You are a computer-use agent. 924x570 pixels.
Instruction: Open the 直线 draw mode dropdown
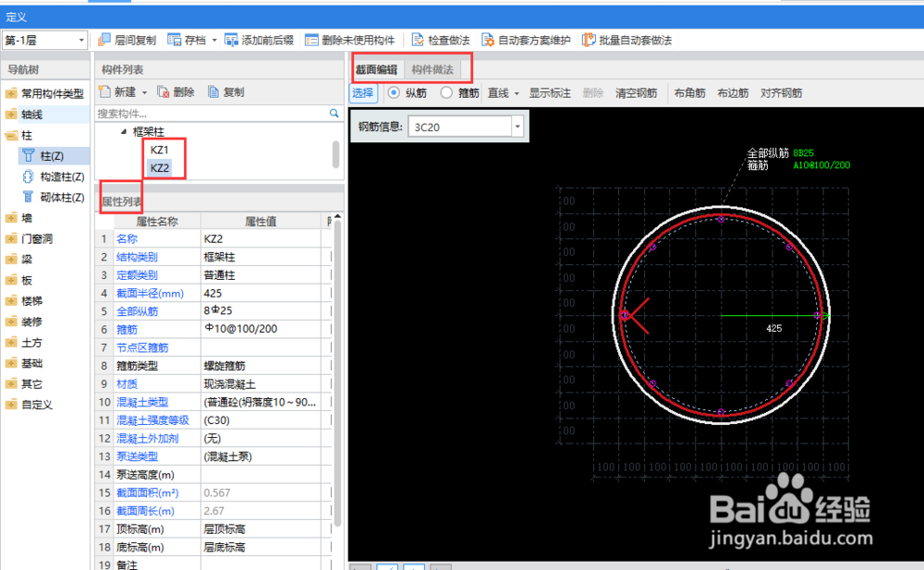(517, 93)
